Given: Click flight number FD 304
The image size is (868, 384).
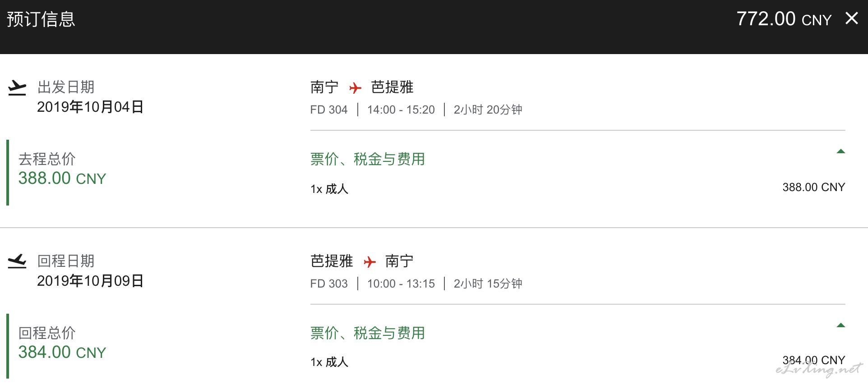Looking at the screenshot, I should (x=329, y=110).
